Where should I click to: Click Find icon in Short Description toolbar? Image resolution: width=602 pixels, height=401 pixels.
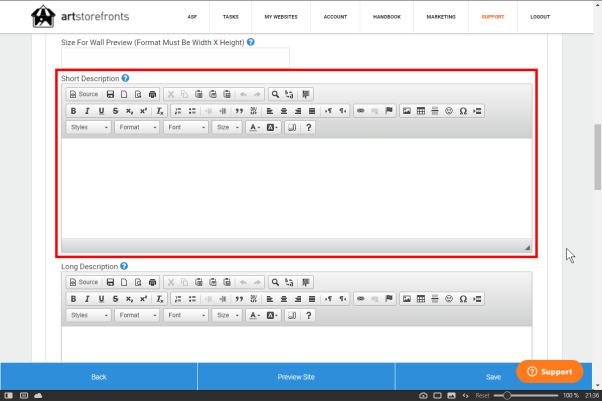[275, 94]
